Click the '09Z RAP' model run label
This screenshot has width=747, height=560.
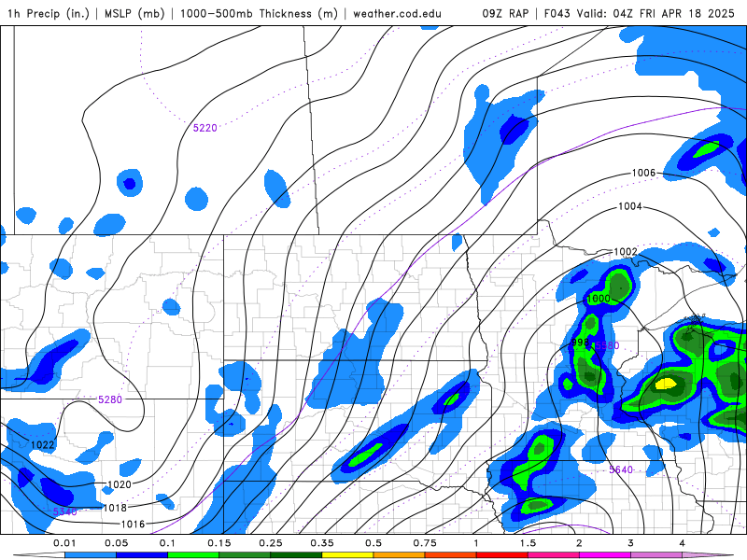505,13
